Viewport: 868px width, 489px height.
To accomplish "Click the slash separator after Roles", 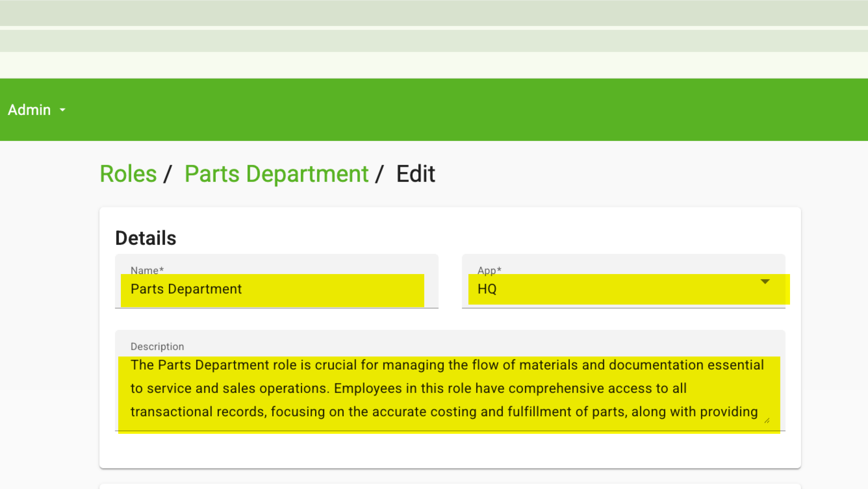I will (168, 174).
